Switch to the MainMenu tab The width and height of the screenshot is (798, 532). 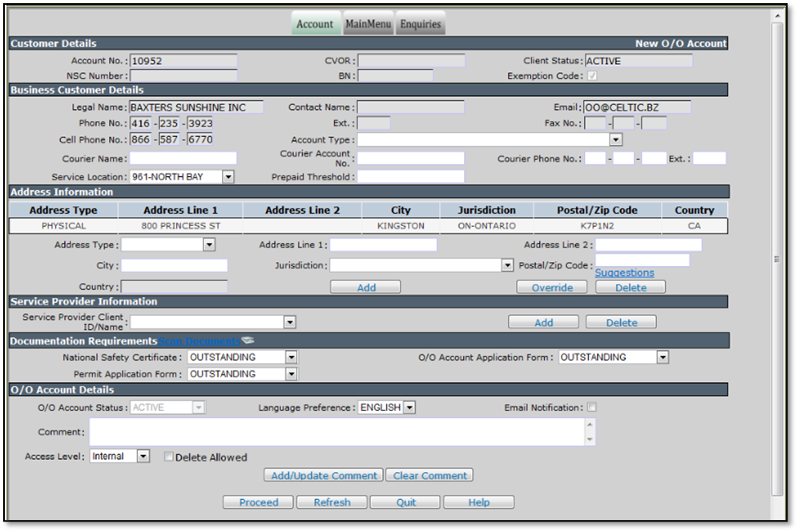pyautogui.click(x=368, y=24)
